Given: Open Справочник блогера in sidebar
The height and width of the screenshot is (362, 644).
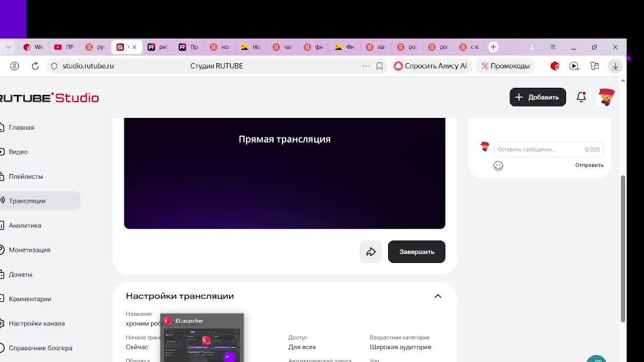Looking at the screenshot, I should click(x=40, y=348).
